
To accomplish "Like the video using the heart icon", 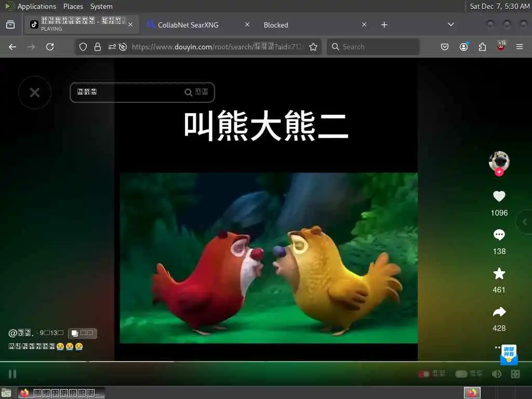I will click(x=499, y=196).
